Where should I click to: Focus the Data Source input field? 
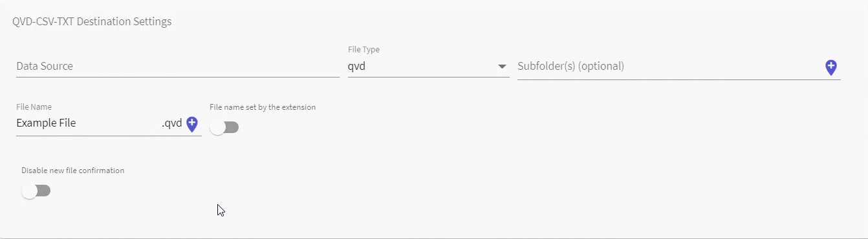(178, 66)
